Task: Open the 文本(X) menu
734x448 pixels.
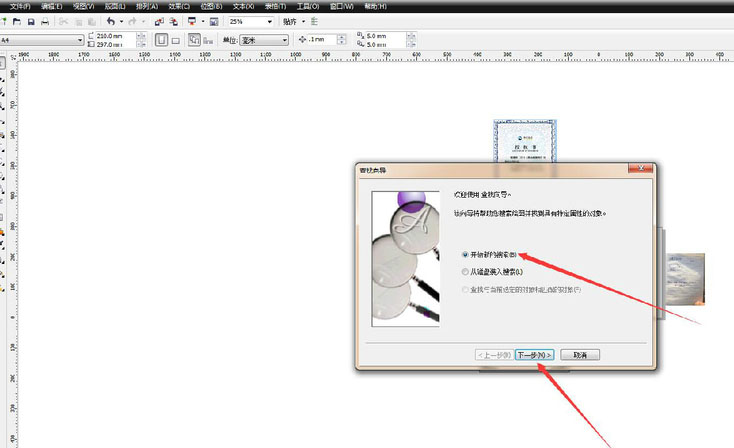Action: click(243, 7)
